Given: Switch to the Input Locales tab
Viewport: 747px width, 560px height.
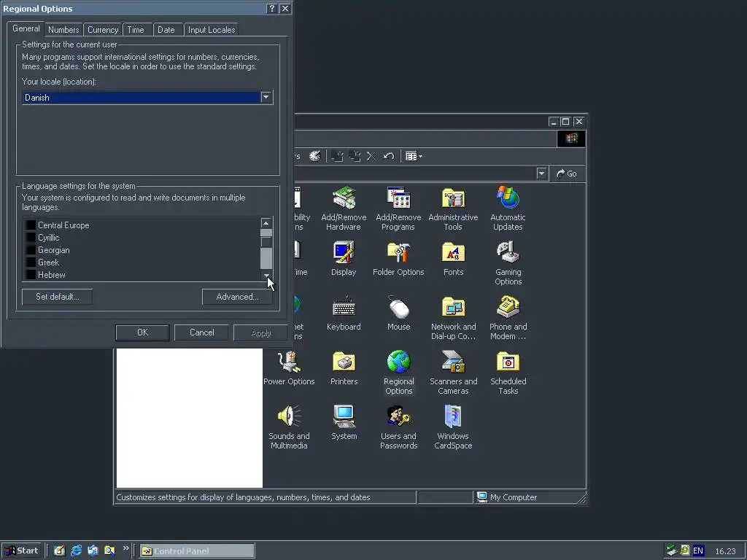Looking at the screenshot, I should [212, 29].
